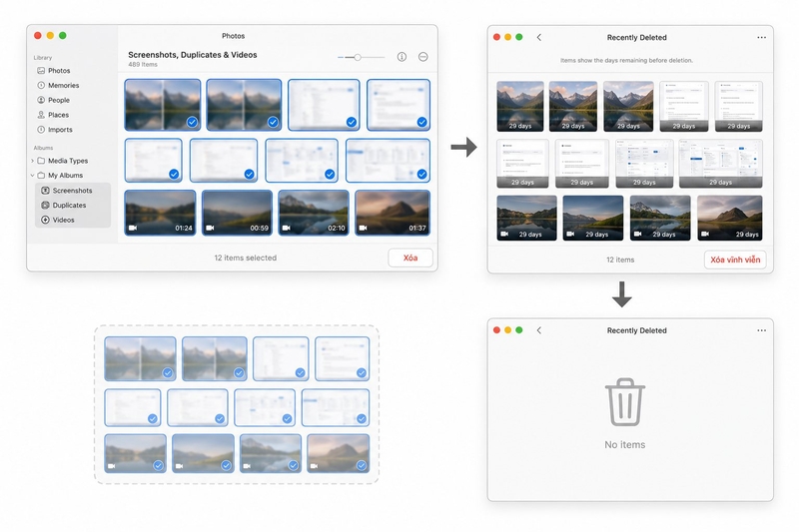799x532 pixels.
Task: Open the Screenshots album
Action: pos(72,191)
